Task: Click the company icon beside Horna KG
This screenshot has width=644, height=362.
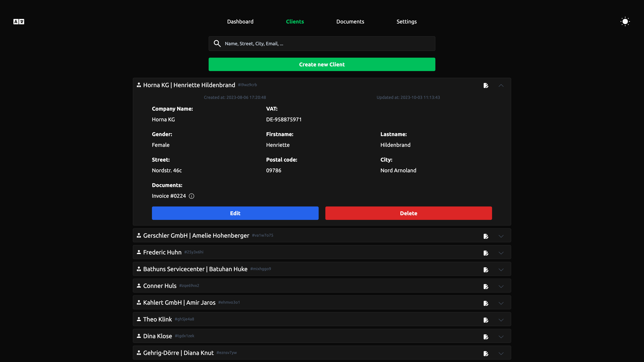Action: (139, 85)
